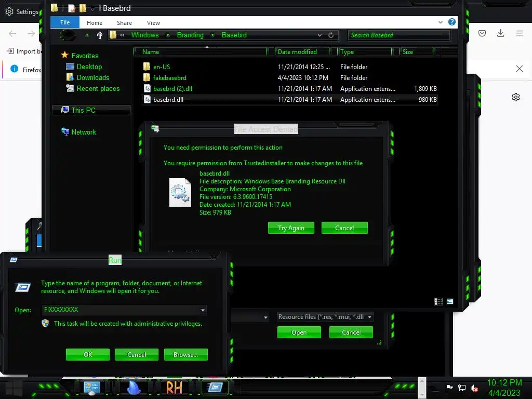Viewport: 532px width, 399px height.
Task: Open Customize Quick Access Toolbar arrow
Action: 92,9
